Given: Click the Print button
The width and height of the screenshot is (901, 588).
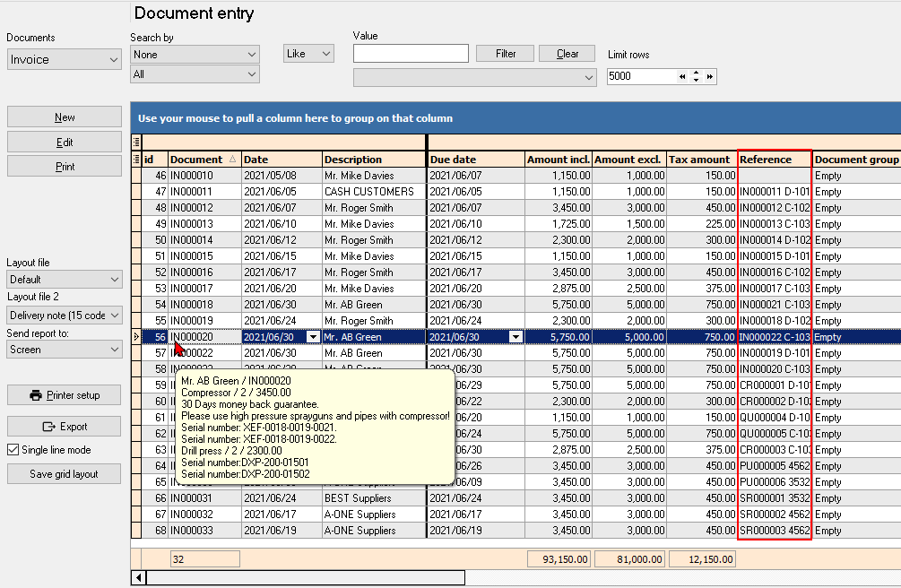Looking at the screenshot, I should tap(65, 167).
